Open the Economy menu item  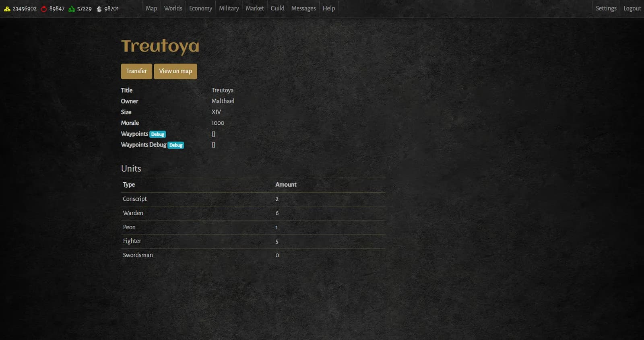[200, 8]
